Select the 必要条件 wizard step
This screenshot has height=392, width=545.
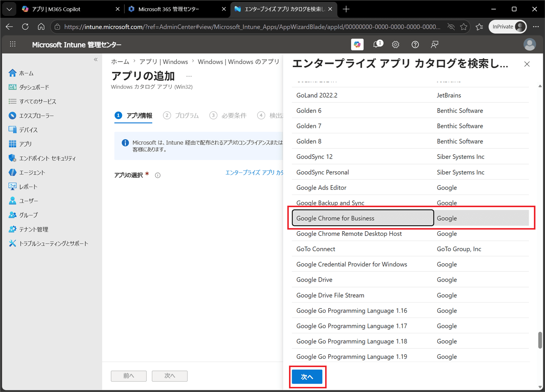(228, 115)
